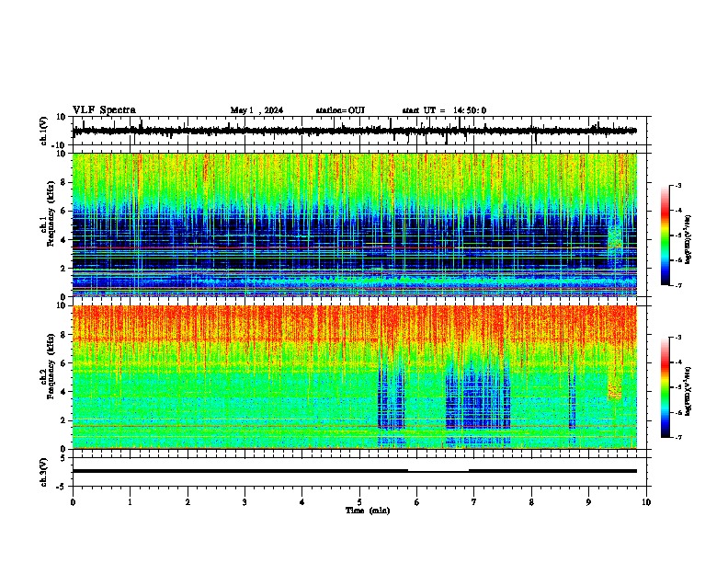Click time axis tick label "7"
This screenshot has width=728, height=563.
tap(474, 502)
